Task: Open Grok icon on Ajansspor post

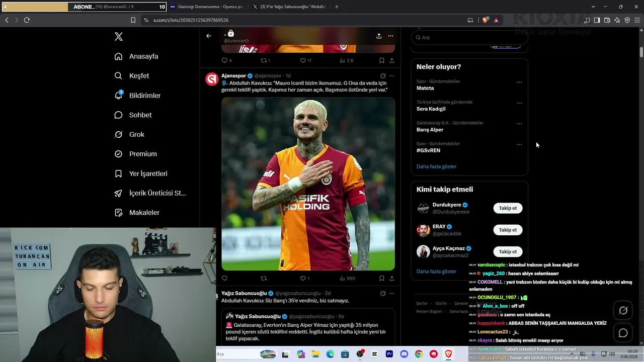Action: pyautogui.click(x=383, y=76)
